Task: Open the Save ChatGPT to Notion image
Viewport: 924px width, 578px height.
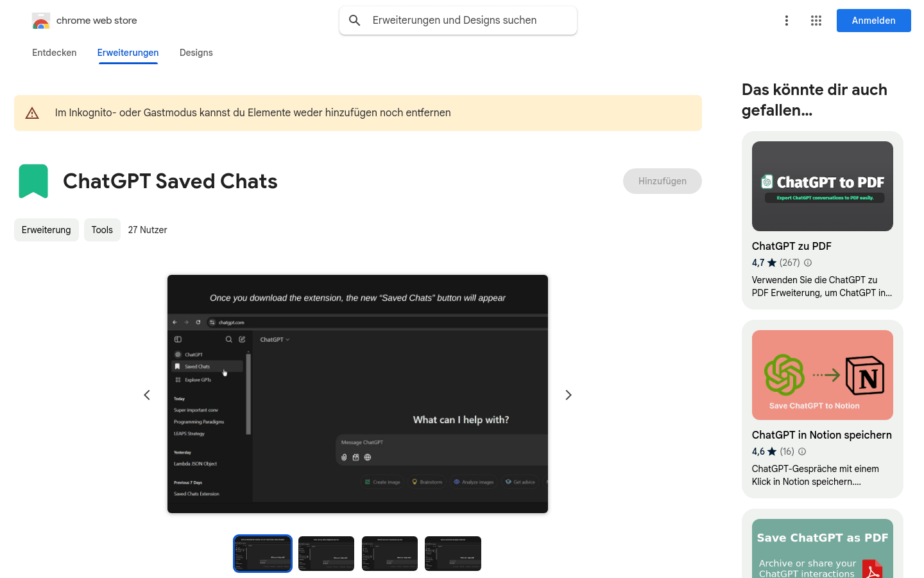Action: tap(823, 375)
